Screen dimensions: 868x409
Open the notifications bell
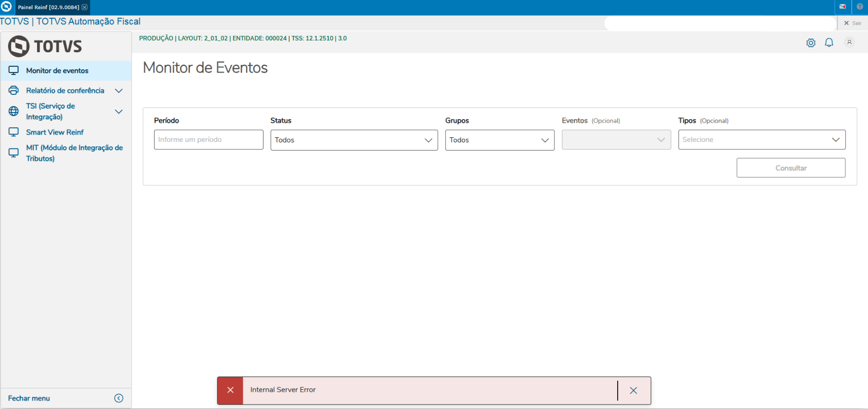click(829, 43)
